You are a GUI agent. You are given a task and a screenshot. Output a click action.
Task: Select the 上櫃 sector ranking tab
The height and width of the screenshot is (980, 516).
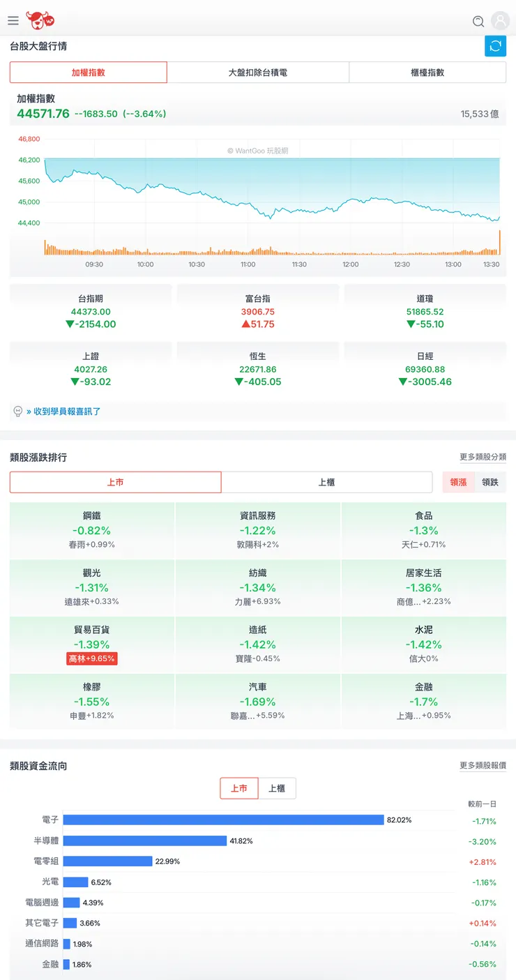click(x=326, y=482)
